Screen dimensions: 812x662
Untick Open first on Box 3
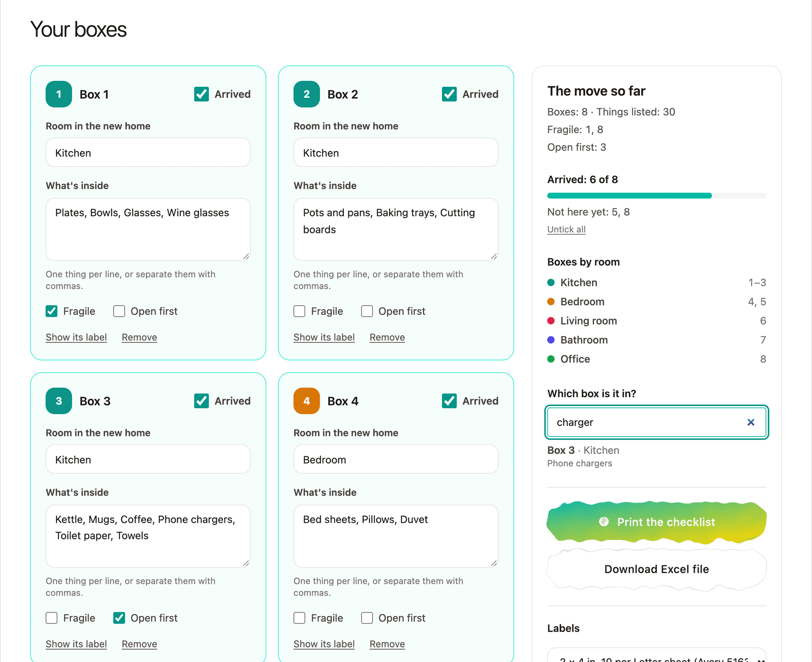[119, 618]
